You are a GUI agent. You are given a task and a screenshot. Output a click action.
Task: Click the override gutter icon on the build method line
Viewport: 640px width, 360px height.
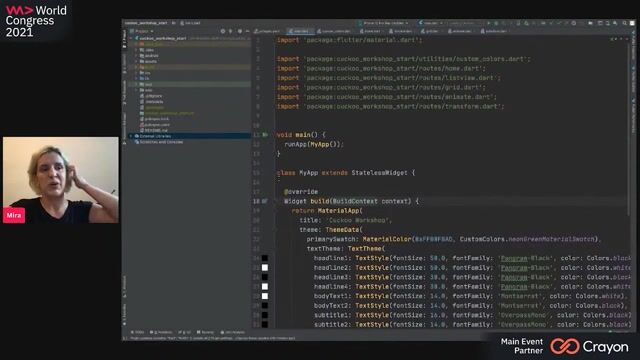pos(265,201)
